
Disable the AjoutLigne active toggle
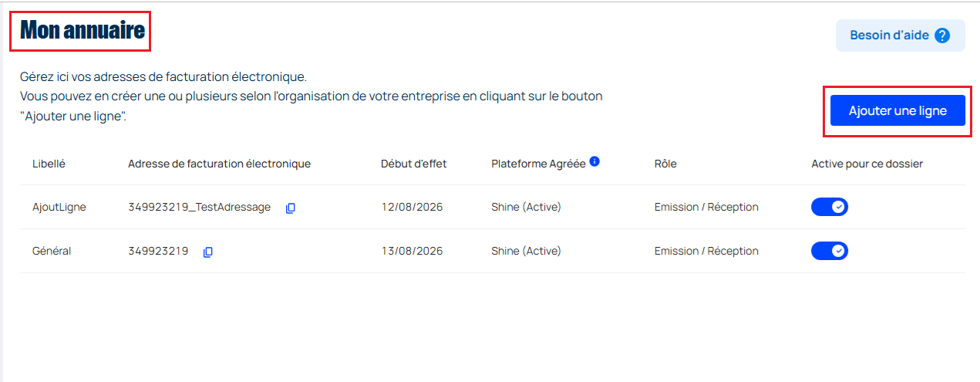click(830, 207)
